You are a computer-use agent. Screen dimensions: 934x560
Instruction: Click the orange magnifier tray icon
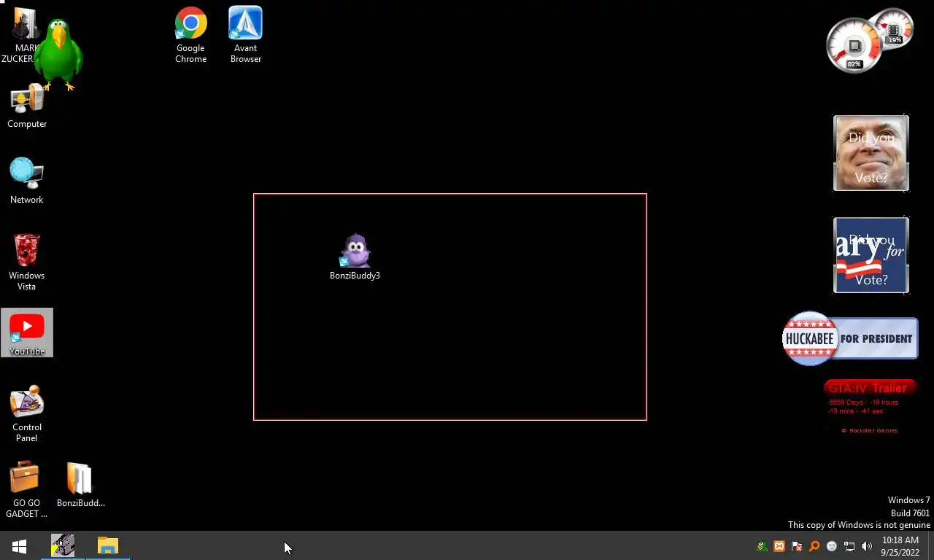pos(814,546)
